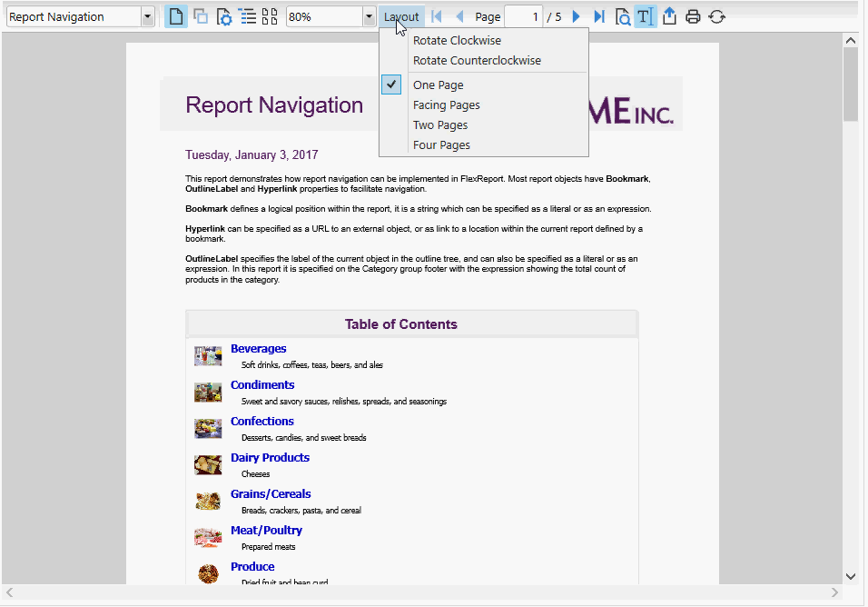Click the horizontal scrollbar left arrow
Screen dimensions: 868x607
(9, 592)
